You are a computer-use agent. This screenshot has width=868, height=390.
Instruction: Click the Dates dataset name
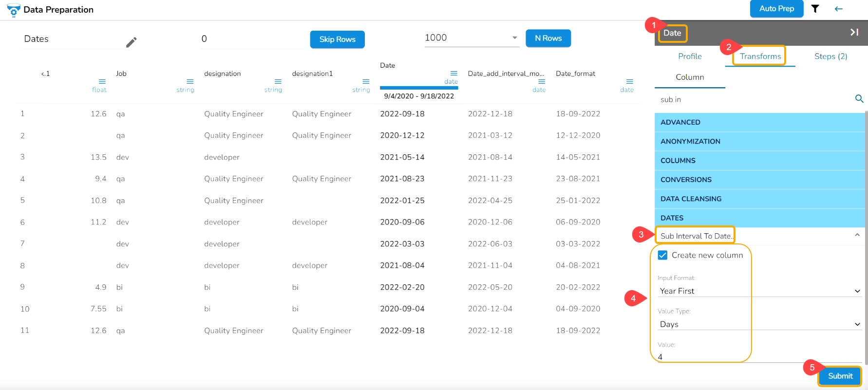(37, 39)
